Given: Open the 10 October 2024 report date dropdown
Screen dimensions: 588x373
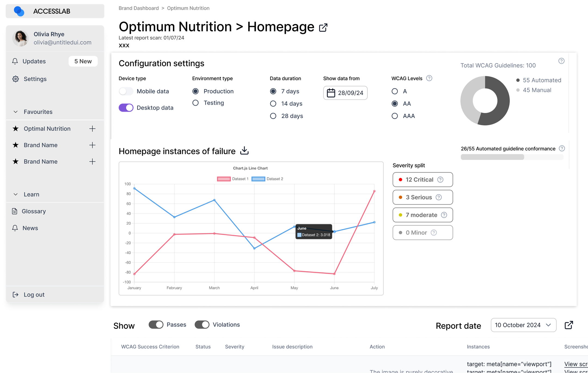Looking at the screenshot, I should coord(523,325).
